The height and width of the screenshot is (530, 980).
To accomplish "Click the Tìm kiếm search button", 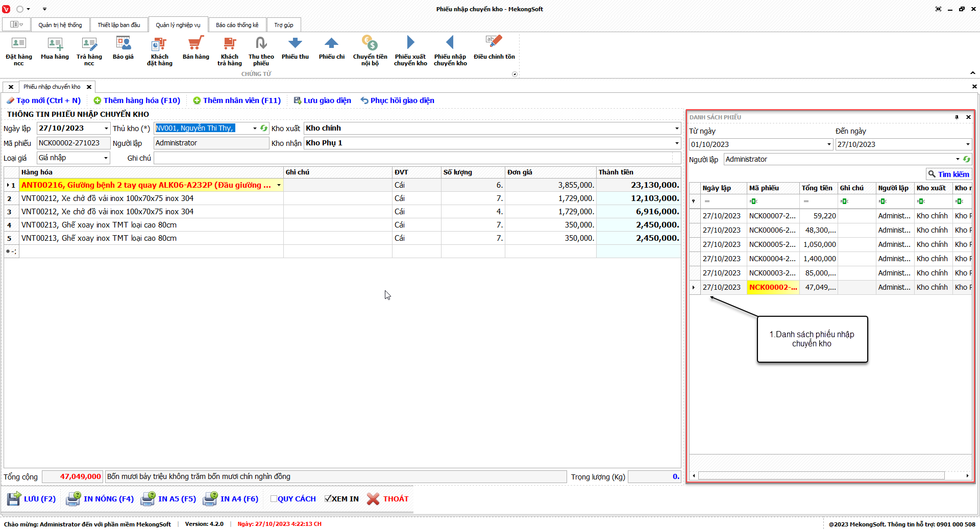I will pyautogui.click(x=948, y=174).
